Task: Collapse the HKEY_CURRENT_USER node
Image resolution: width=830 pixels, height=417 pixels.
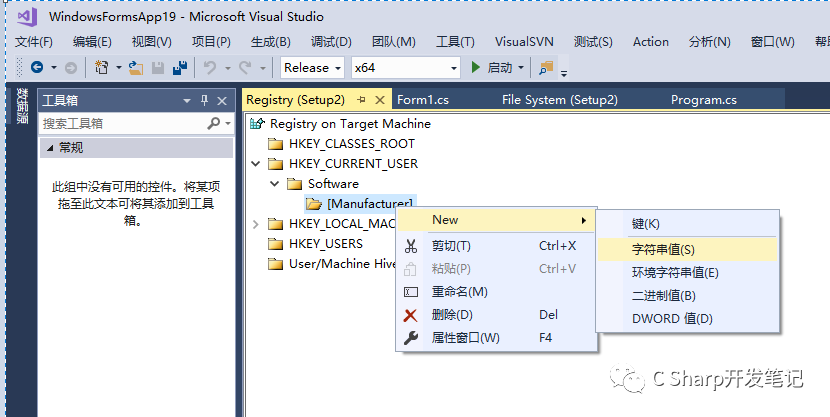Action: tap(256, 164)
